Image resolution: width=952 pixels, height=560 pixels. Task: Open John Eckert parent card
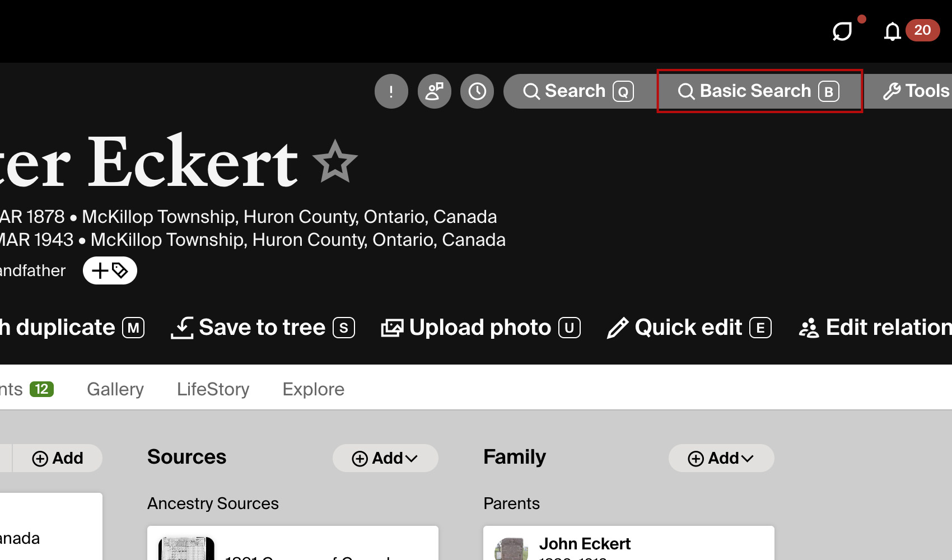pos(629,543)
